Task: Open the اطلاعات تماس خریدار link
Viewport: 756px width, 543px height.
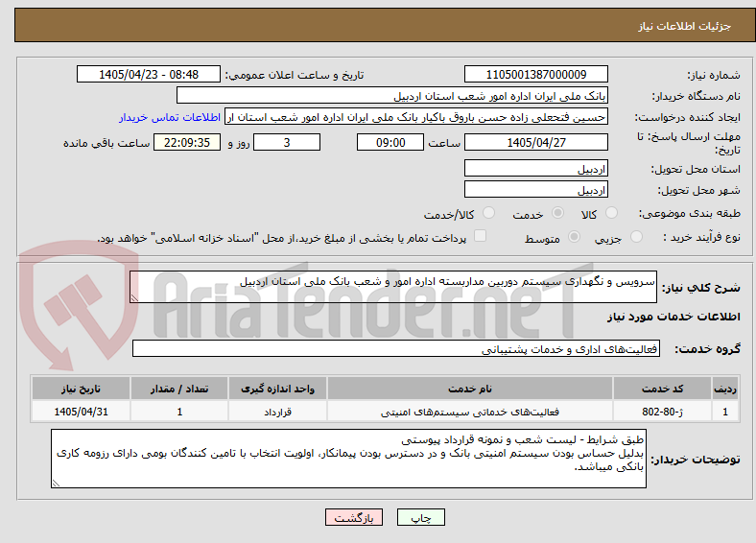Action: 170,117
